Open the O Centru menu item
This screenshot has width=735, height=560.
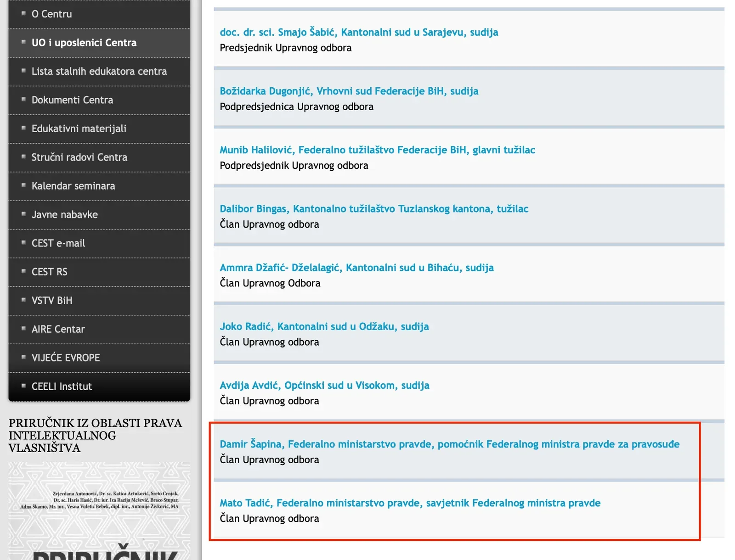click(x=51, y=14)
